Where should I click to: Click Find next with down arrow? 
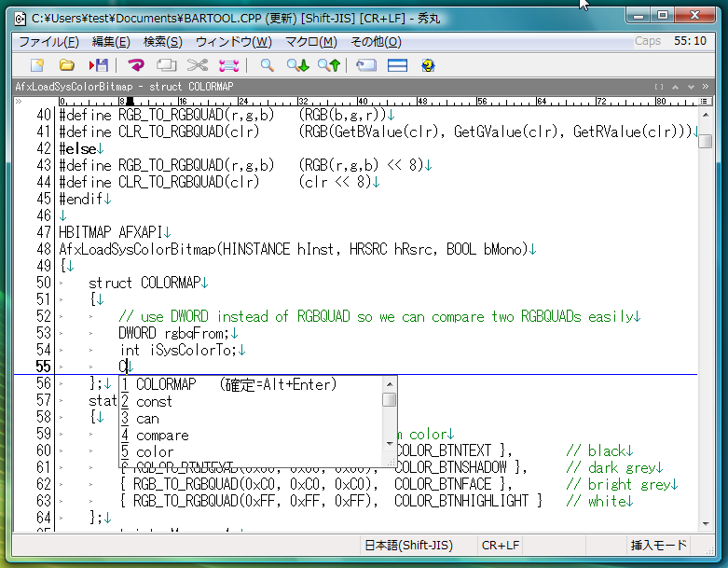pos(297,65)
